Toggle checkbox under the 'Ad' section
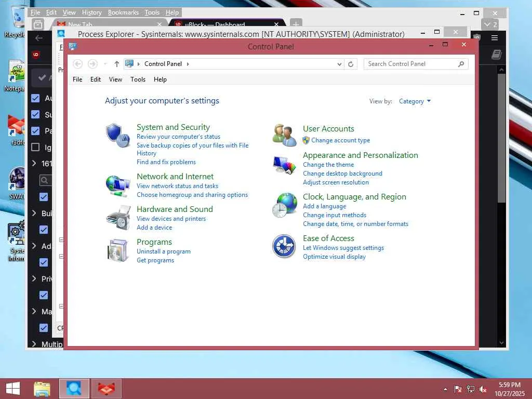Screen dimensions: 532x399 (x=44, y=262)
